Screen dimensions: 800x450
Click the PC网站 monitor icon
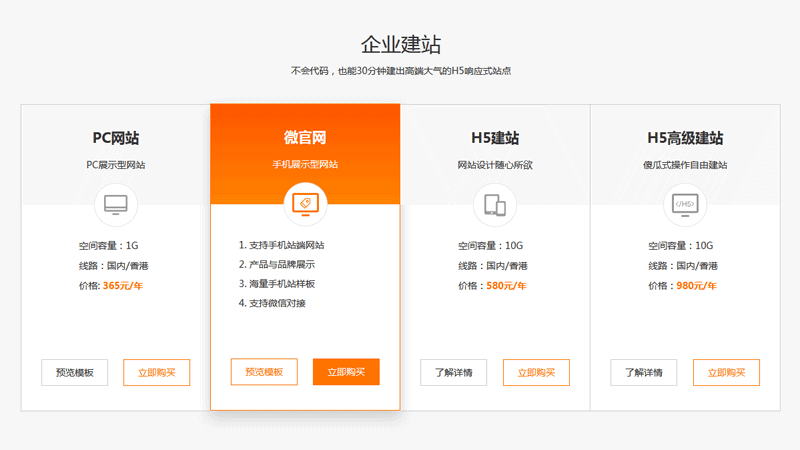tap(116, 204)
